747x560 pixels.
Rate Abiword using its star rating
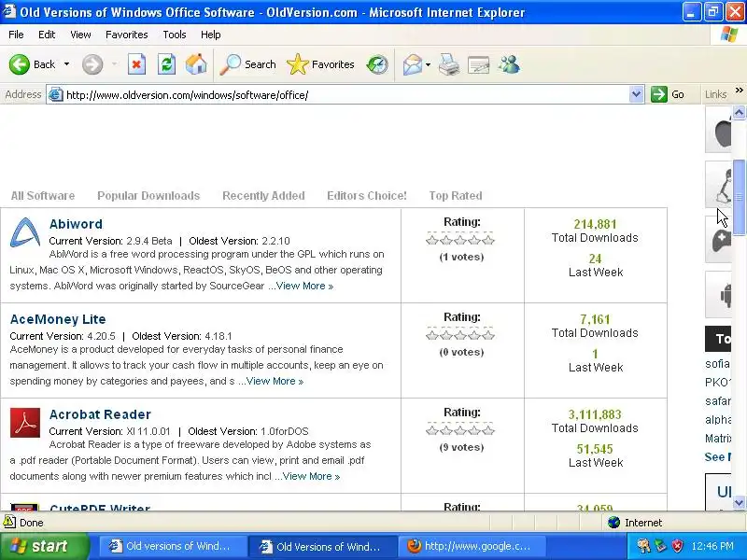(460, 240)
